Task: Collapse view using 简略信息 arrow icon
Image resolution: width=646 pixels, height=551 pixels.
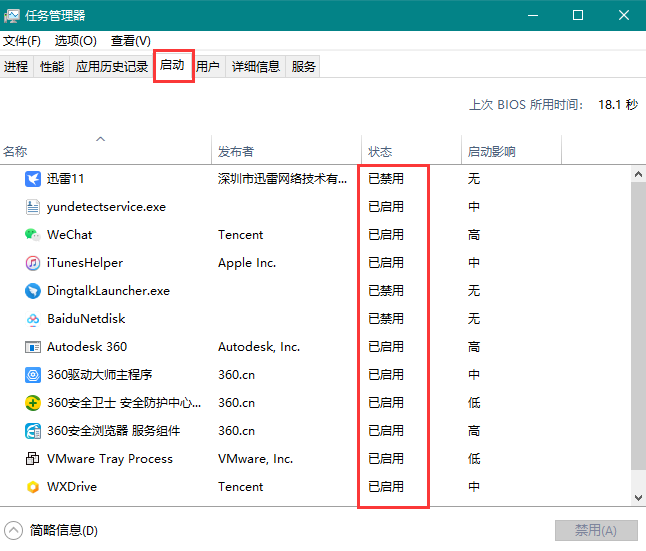Action: (13, 530)
